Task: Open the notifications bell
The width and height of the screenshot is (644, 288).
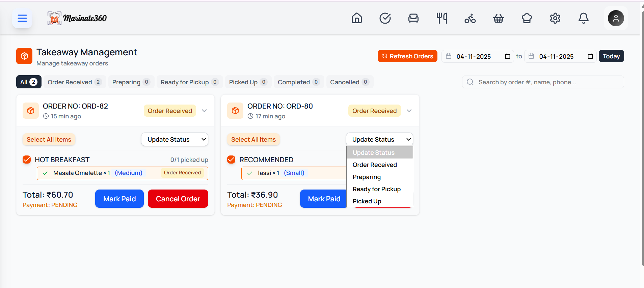Action: click(583, 18)
